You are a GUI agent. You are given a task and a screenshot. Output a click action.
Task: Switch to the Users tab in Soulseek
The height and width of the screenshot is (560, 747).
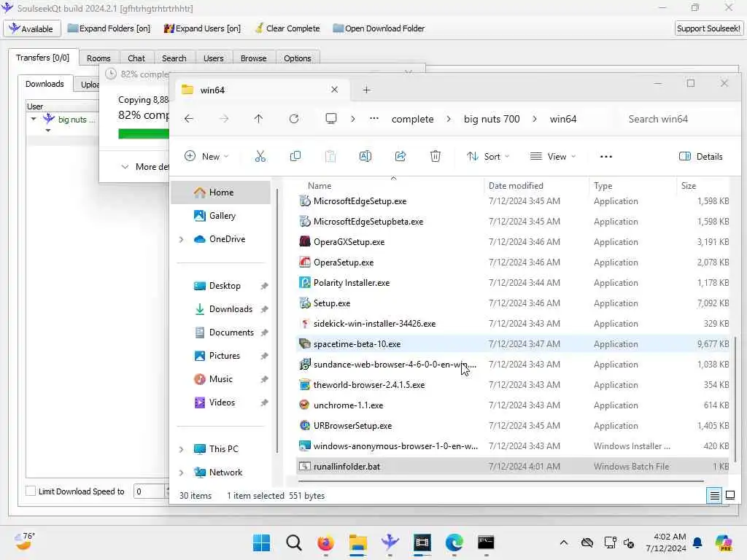[x=214, y=58]
